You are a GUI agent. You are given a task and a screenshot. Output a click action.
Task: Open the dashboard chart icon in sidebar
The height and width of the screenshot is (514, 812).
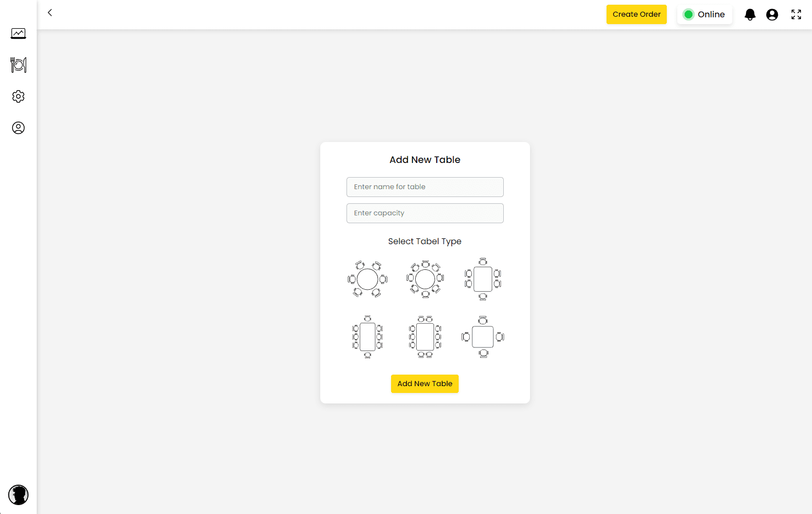pyautogui.click(x=18, y=34)
